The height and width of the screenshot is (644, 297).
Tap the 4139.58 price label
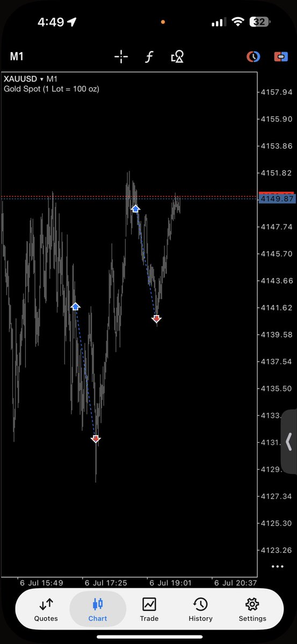(x=276, y=334)
